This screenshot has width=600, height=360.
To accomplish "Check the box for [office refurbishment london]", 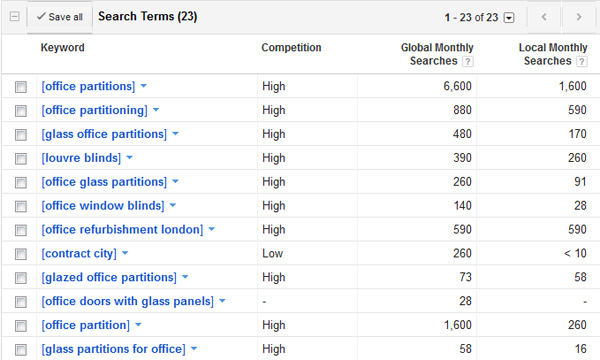I will (21, 230).
